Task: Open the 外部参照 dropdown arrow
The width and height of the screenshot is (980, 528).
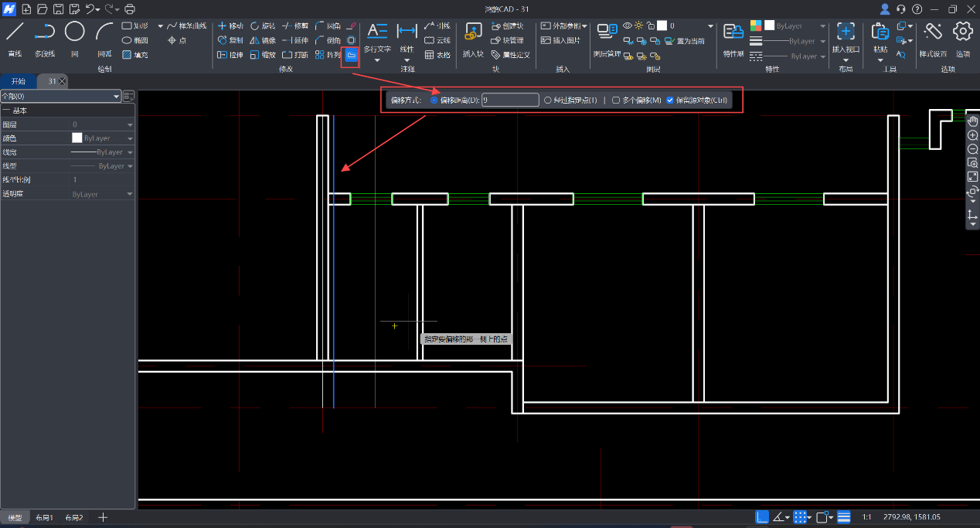Action: click(x=585, y=26)
